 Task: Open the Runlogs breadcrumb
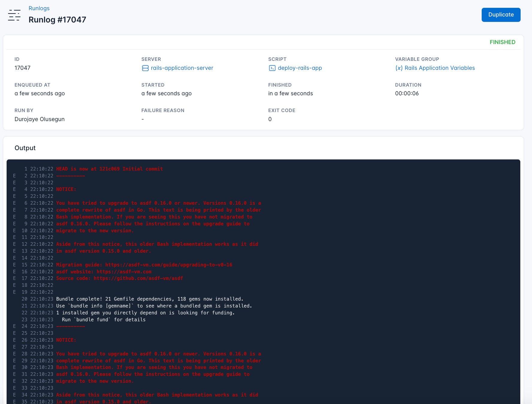(39, 8)
